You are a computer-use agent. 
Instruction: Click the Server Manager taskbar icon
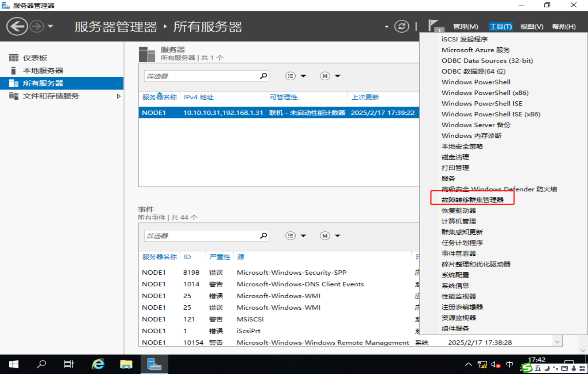(x=154, y=364)
